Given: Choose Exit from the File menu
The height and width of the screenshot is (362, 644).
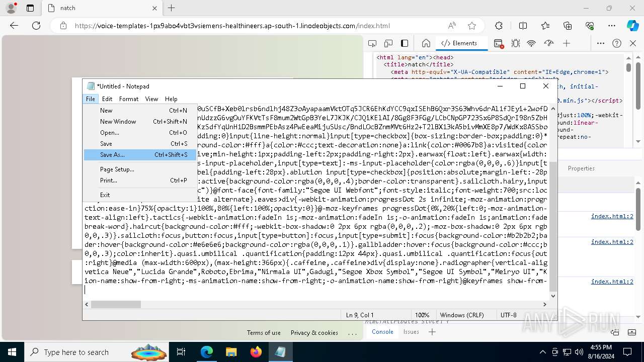Looking at the screenshot, I should click(140, 195).
